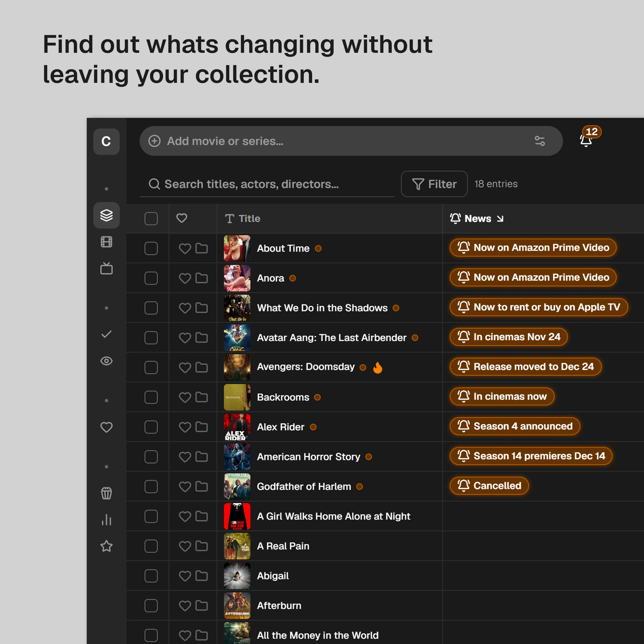Sort by the Title column header

tap(243, 219)
